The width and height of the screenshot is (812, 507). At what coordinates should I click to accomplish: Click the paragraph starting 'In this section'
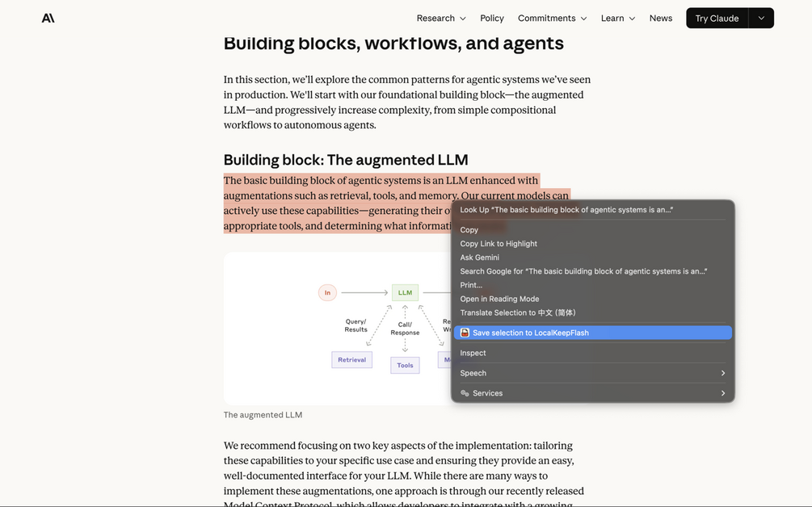click(407, 103)
